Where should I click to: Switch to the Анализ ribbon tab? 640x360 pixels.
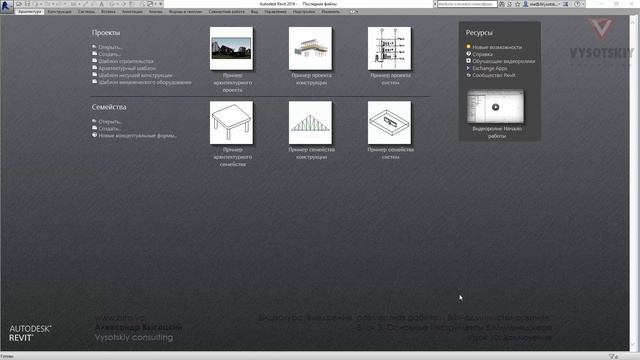pyautogui.click(x=156, y=12)
